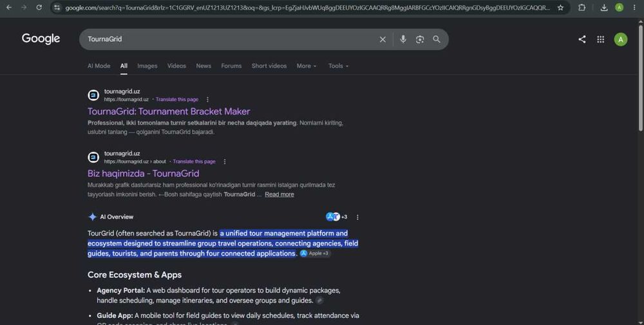
Task: Expand the More search filters dropdown
Action: pyautogui.click(x=307, y=66)
